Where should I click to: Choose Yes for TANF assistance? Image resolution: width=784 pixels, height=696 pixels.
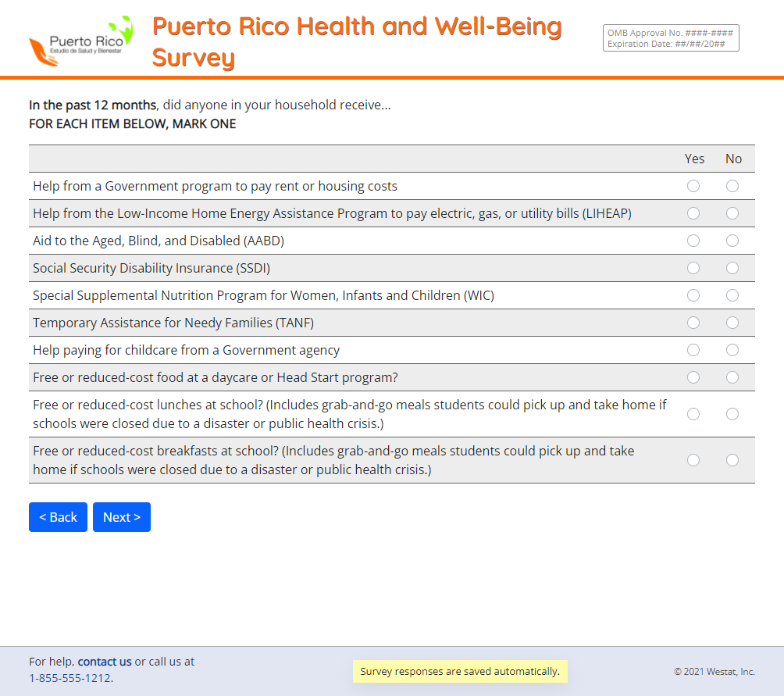point(693,323)
